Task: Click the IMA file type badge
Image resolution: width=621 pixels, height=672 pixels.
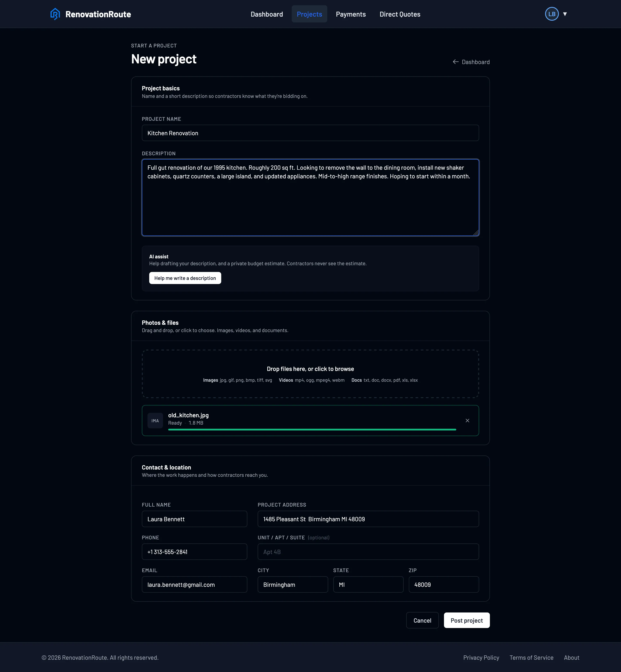Action: (x=155, y=421)
